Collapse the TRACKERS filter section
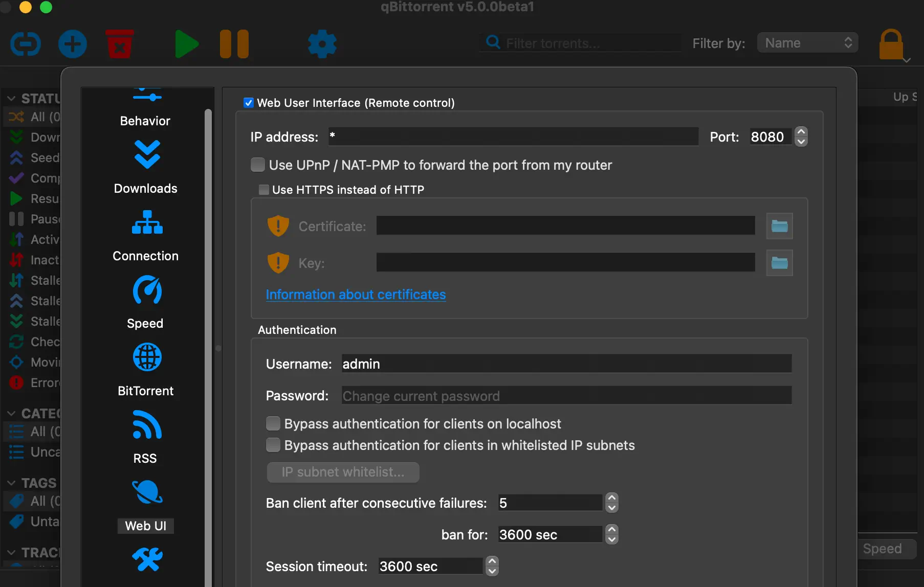The image size is (924, 587). click(11, 552)
